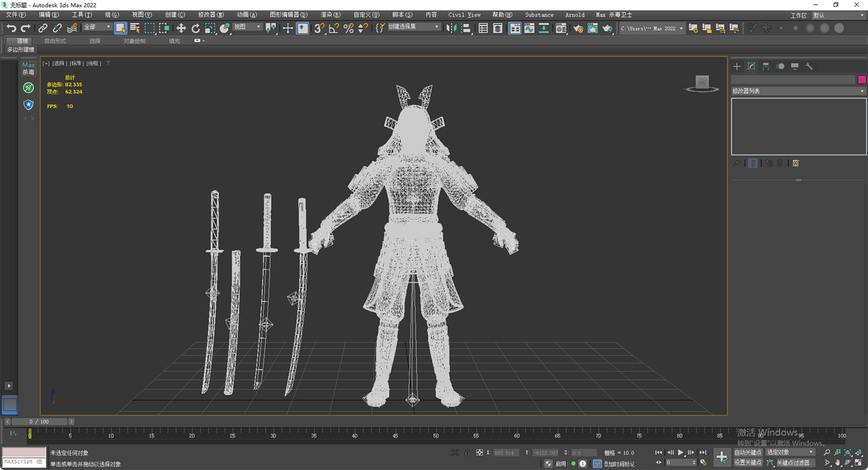Click the Pan View hand control
The image size is (868, 470).
click(x=837, y=462)
